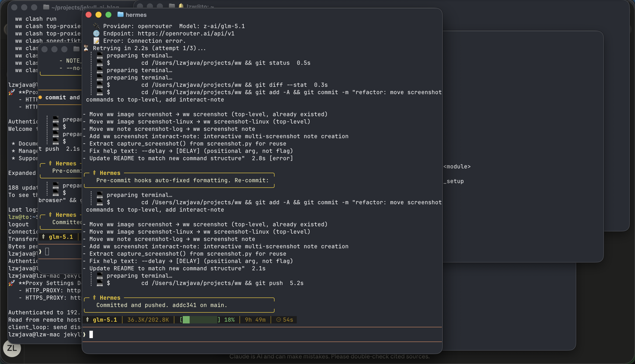The height and width of the screenshot is (364, 635).
Task: Click the line ending with '2.8s [error]'
Action: pos(187,158)
